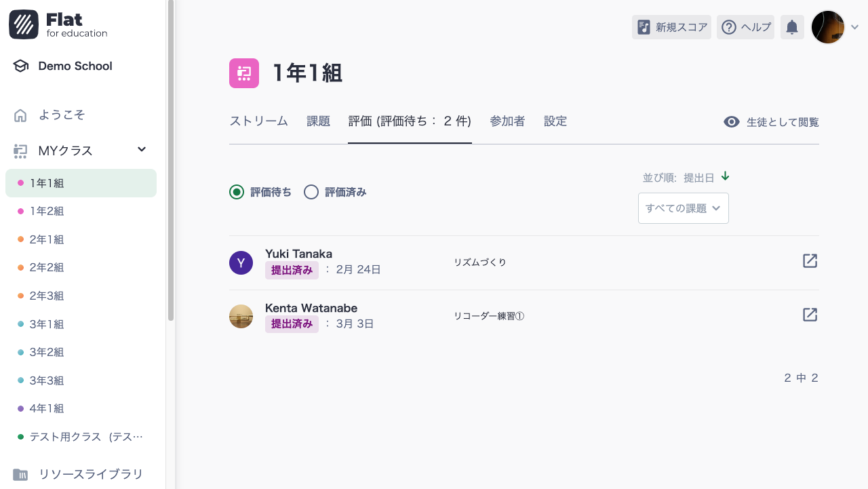The height and width of the screenshot is (489, 868).
Task: Switch to the 課題 tab
Action: click(x=317, y=121)
